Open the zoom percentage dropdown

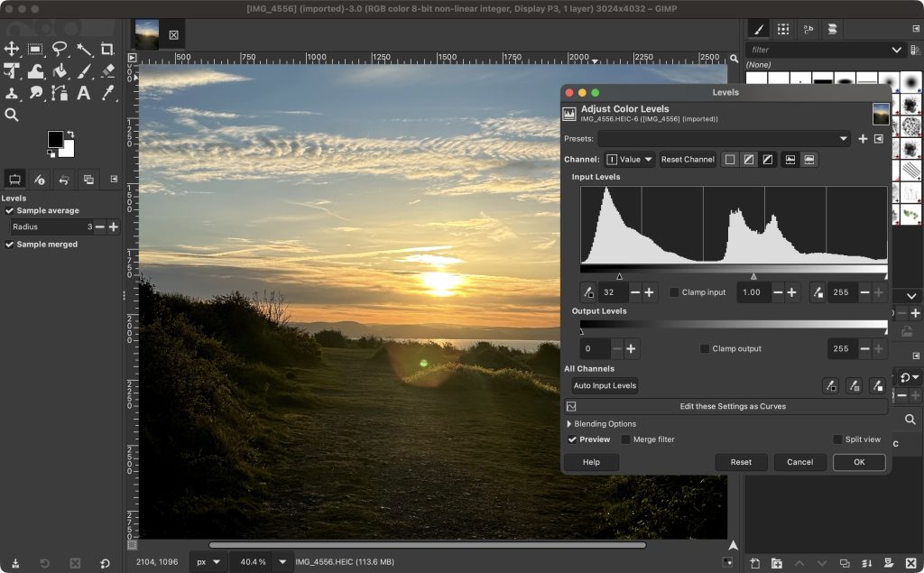pos(282,562)
